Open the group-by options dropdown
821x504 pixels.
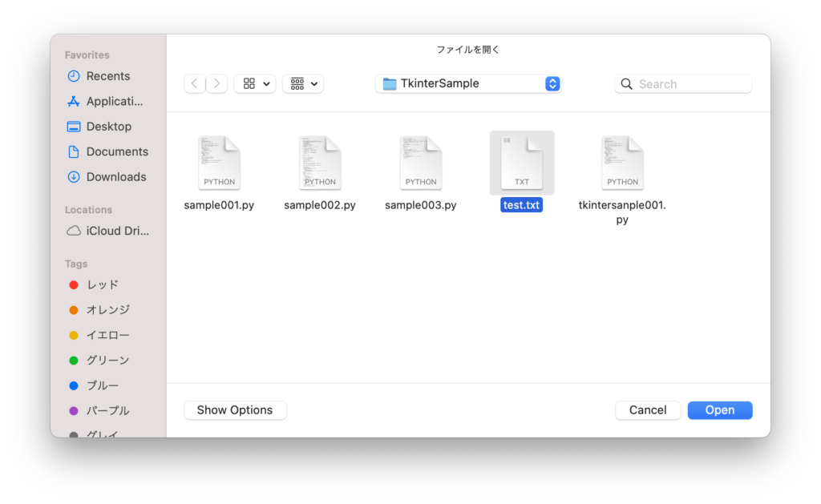tap(303, 84)
